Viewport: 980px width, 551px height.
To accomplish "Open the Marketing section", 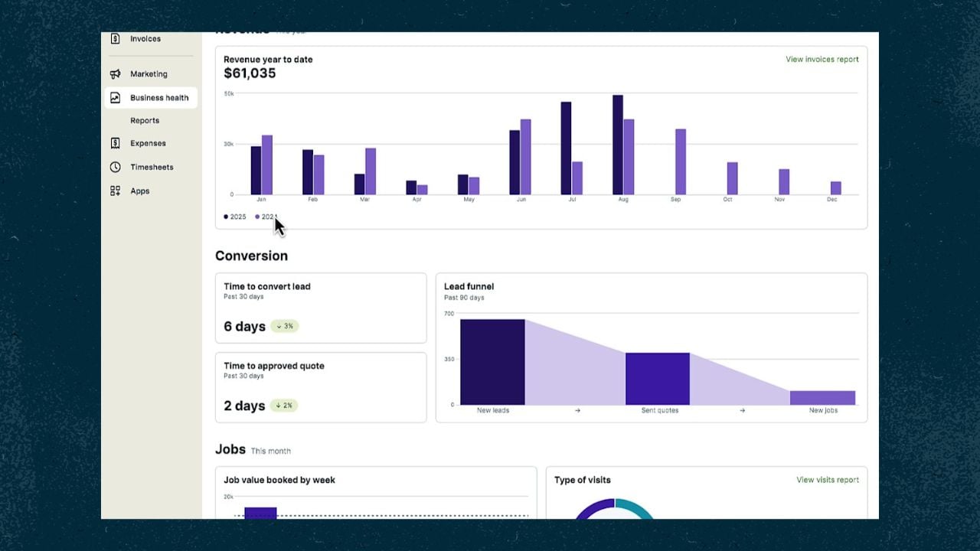I will (x=150, y=74).
